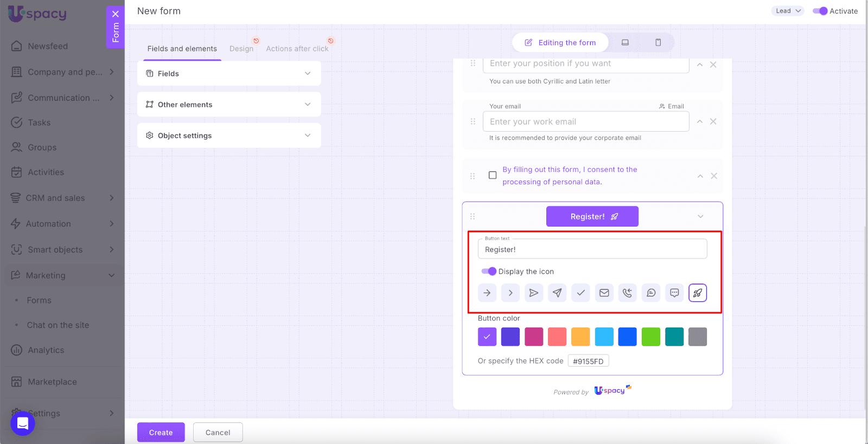Click the Button text input field
The height and width of the screenshot is (444, 868).
click(x=592, y=249)
